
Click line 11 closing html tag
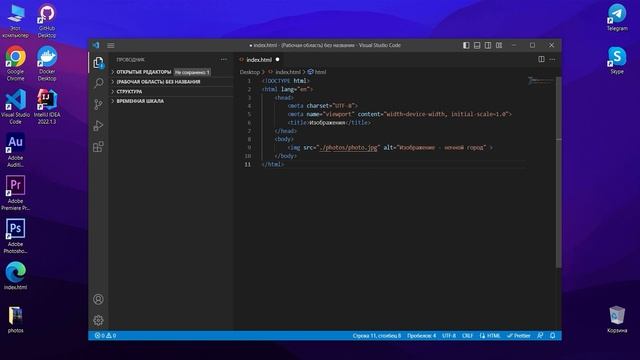[273, 164]
